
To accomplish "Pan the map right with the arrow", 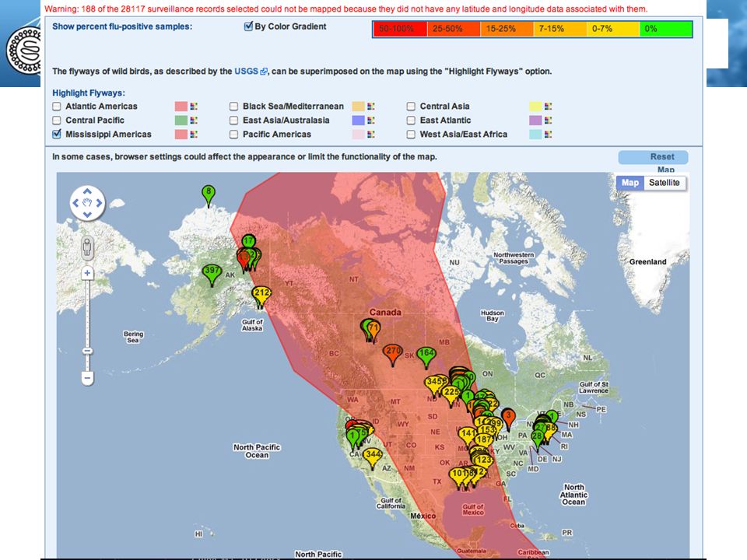I will pyautogui.click(x=99, y=203).
